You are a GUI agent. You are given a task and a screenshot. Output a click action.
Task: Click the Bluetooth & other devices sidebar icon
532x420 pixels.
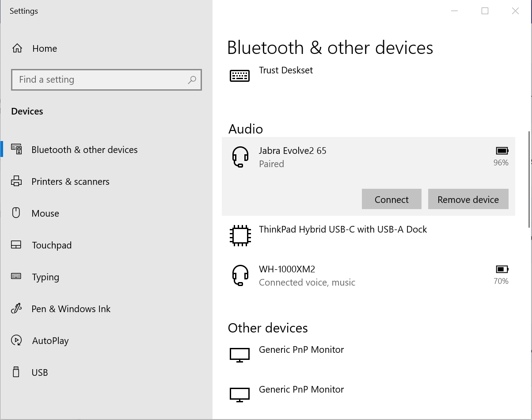pyautogui.click(x=17, y=149)
